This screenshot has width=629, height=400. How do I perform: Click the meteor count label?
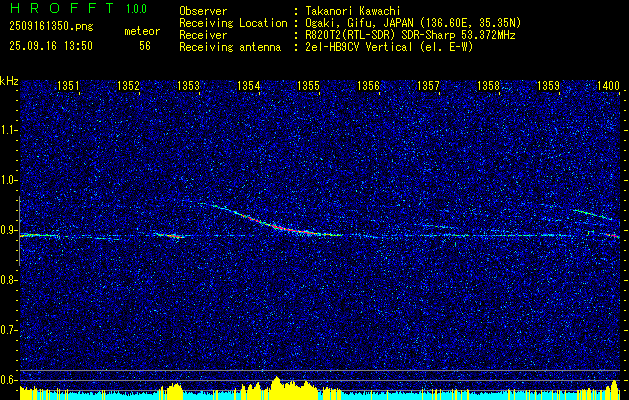click(x=142, y=31)
